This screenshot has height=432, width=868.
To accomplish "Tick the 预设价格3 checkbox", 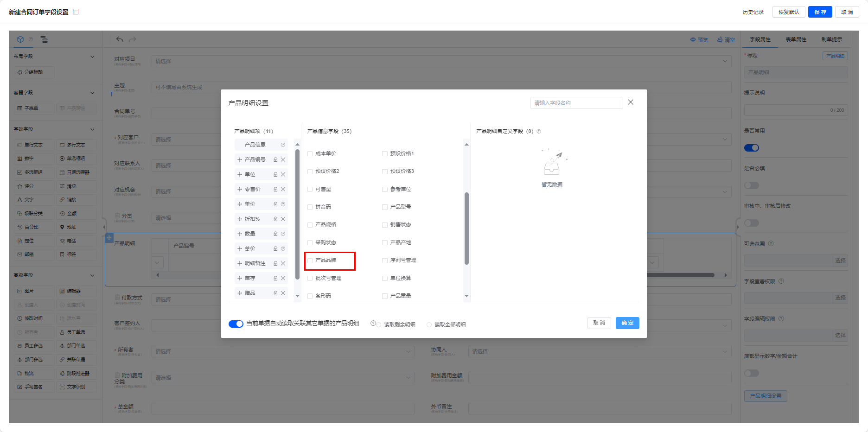I will pos(385,172).
